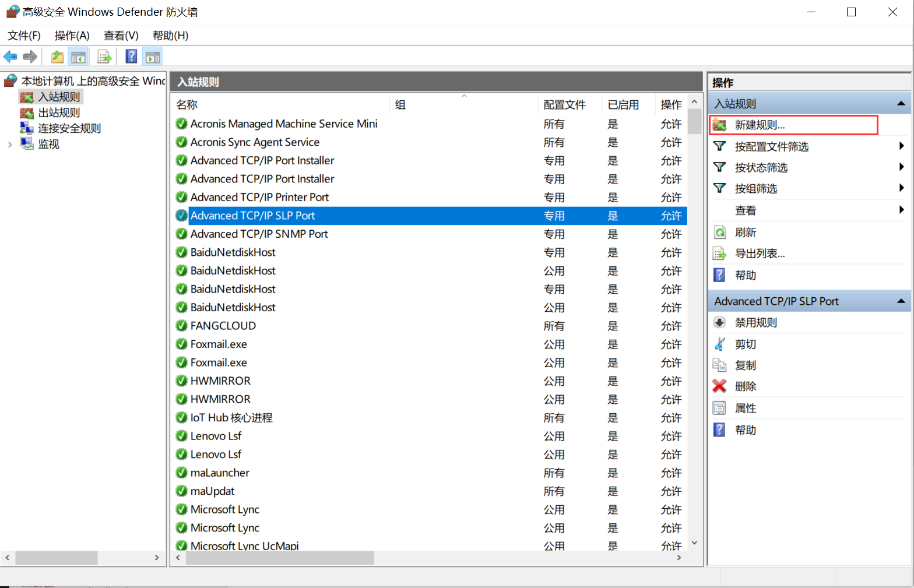Image resolution: width=914 pixels, height=588 pixels.
Task: Select the Advanced TCP/IP SNMP Port rule
Action: click(x=259, y=234)
